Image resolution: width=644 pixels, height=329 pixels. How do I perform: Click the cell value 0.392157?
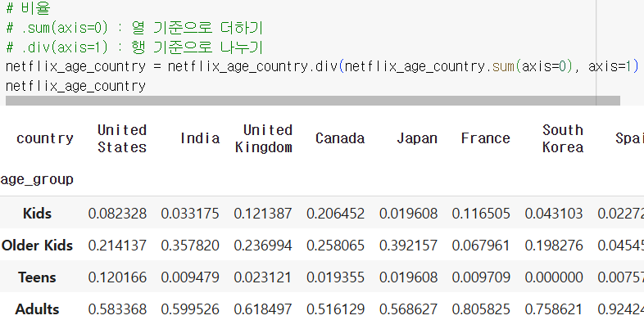tap(408, 246)
